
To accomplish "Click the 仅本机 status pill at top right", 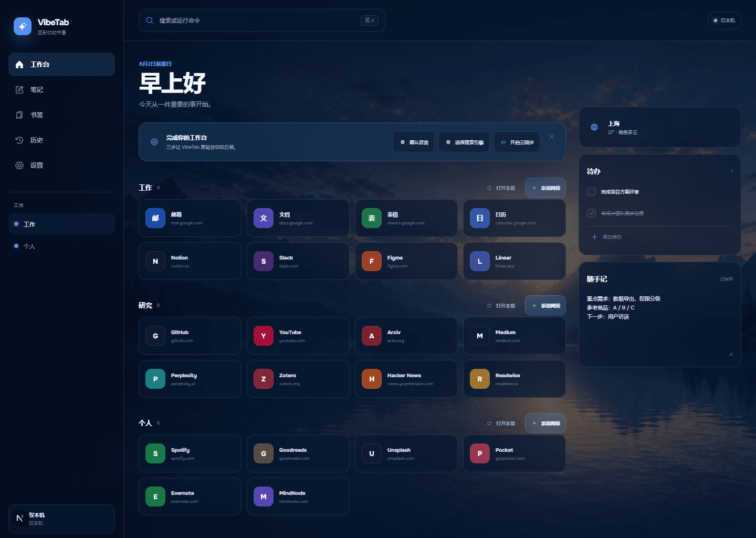I will (x=724, y=20).
